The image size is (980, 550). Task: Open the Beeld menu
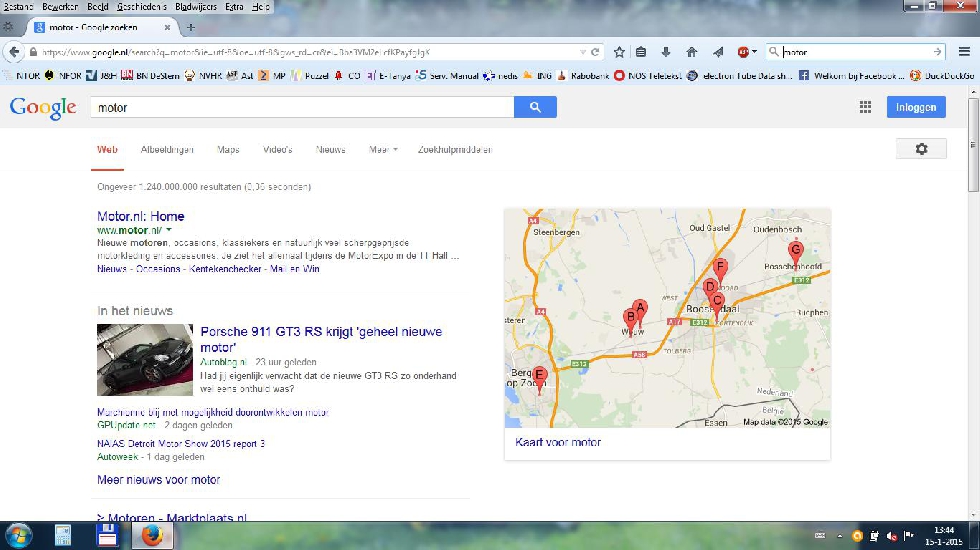point(98,7)
